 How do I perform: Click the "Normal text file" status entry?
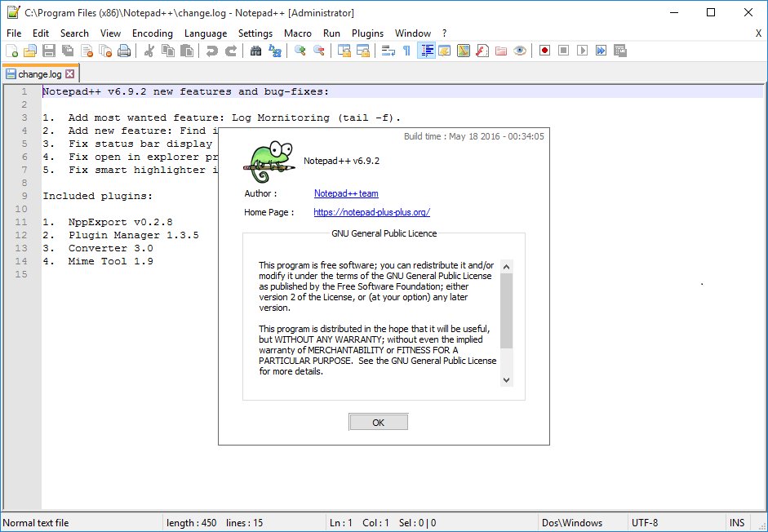point(36,523)
